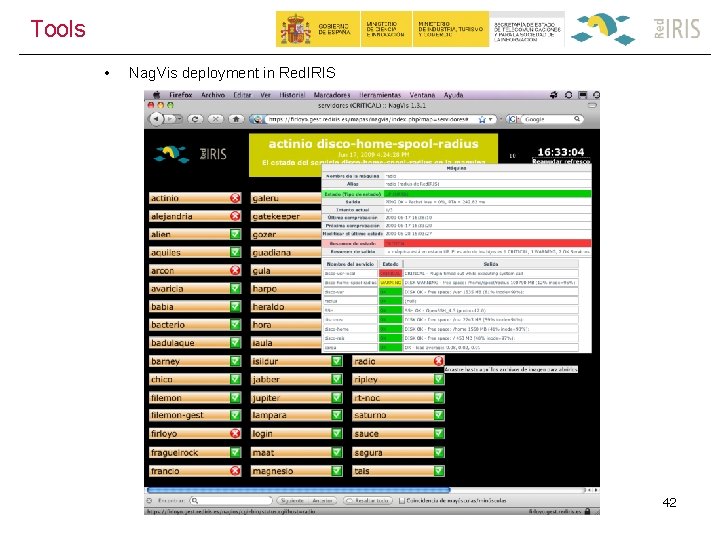Open the Ventana menu
Screen dimensions: 720x540
click(x=422, y=95)
